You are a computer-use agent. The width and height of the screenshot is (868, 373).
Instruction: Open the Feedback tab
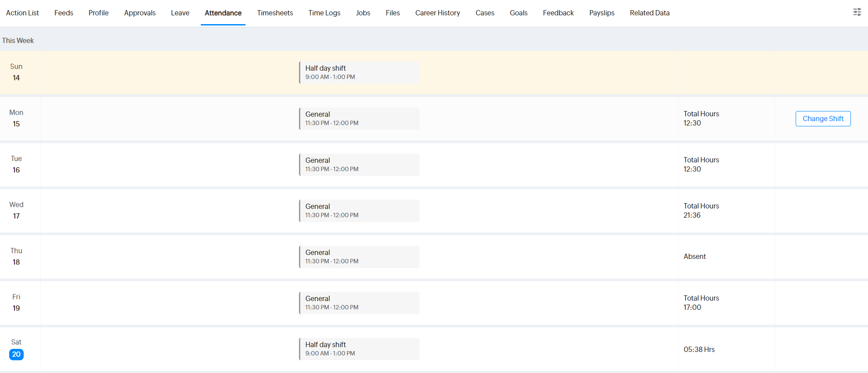tap(558, 13)
